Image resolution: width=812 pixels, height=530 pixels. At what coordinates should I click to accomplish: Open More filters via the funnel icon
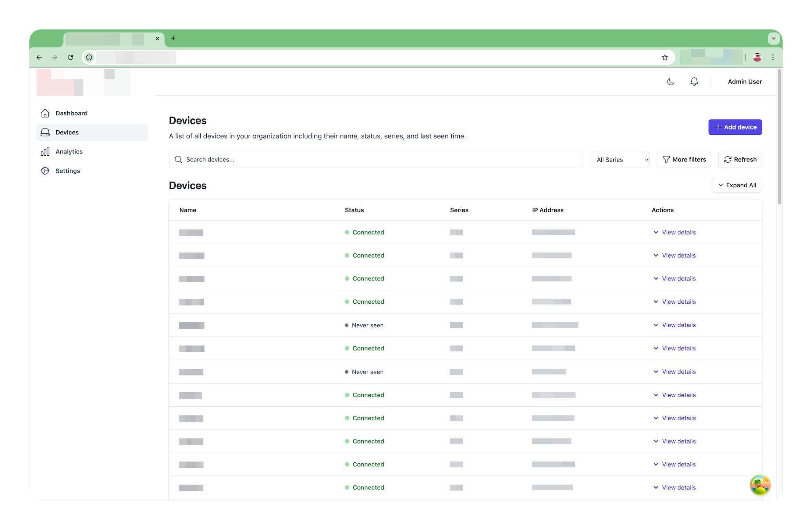coord(667,159)
